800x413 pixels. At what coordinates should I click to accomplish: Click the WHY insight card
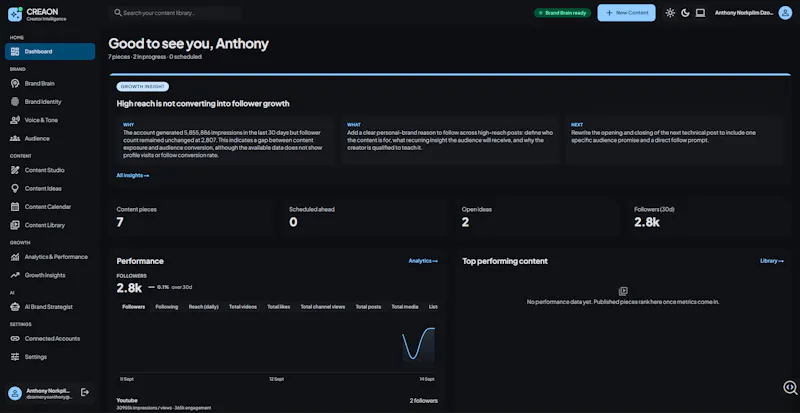[226, 140]
